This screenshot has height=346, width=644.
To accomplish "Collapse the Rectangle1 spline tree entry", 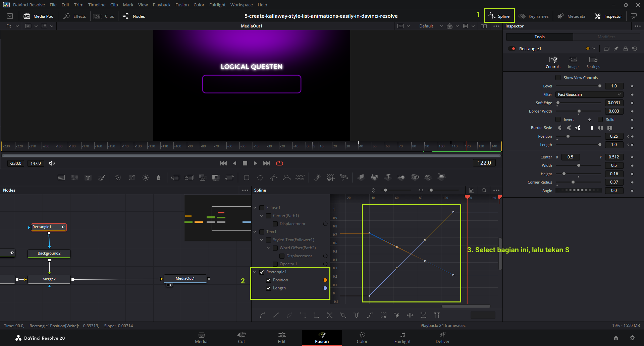I will (x=255, y=272).
